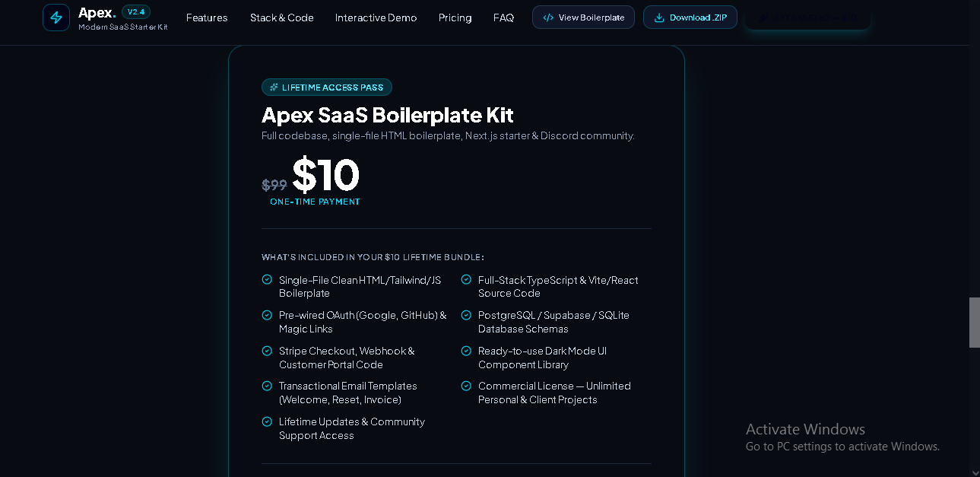Screen dimensions: 980x477
Task: Click the Lifetime Access Pass badge
Action: tap(327, 87)
